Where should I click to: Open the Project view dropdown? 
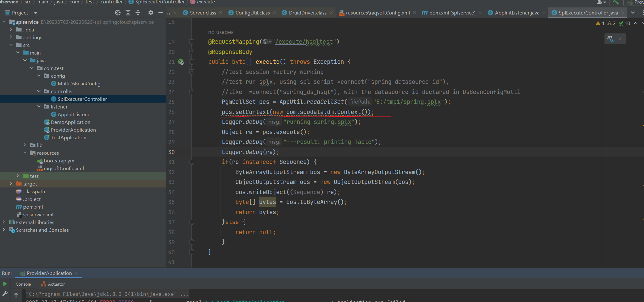(36, 13)
